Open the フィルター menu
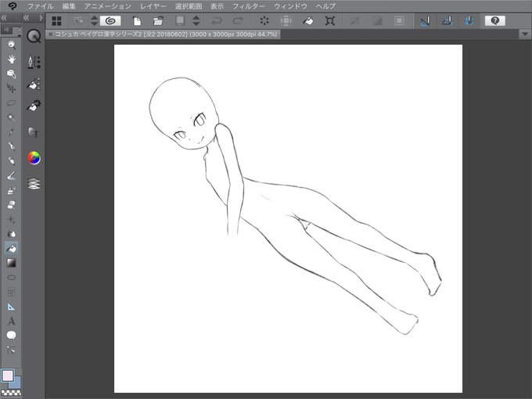Viewport: 532px width, 399px height. [x=249, y=6]
